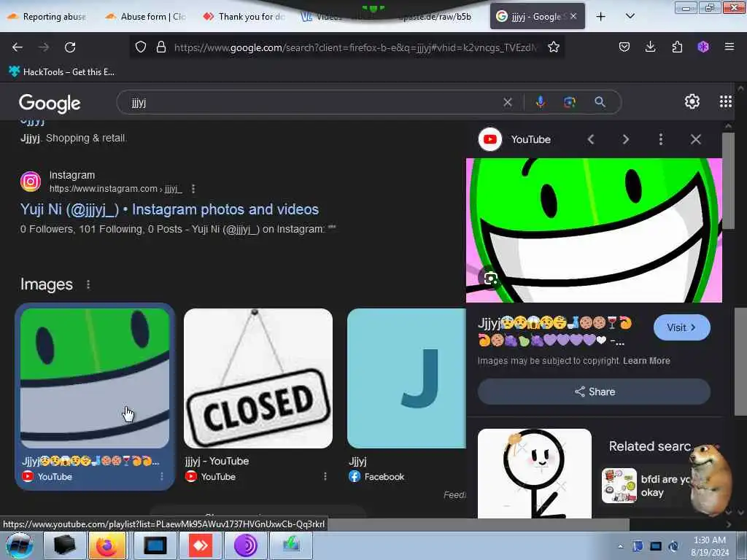Viewport: 747px width, 560px height.
Task: Close the jjjyj - Google tab
Action: 573,16
